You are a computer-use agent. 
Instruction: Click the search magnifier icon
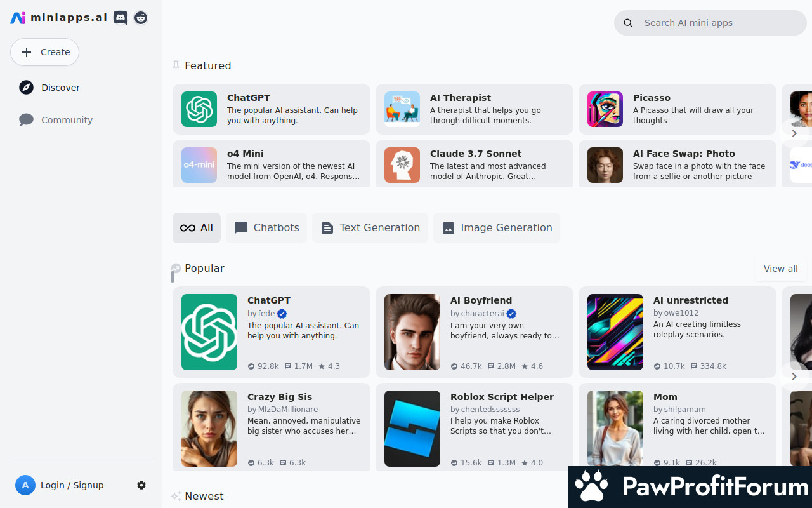click(628, 23)
